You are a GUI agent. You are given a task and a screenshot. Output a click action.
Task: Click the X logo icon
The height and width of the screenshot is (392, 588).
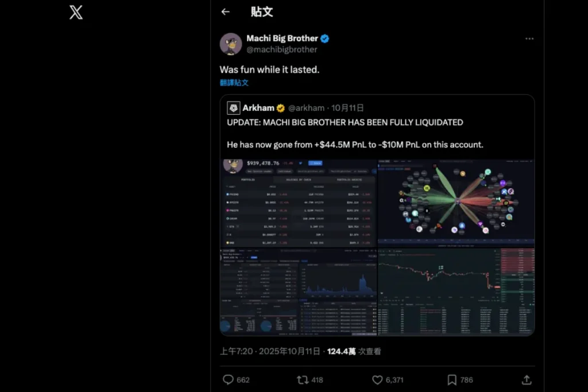coord(76,12)
